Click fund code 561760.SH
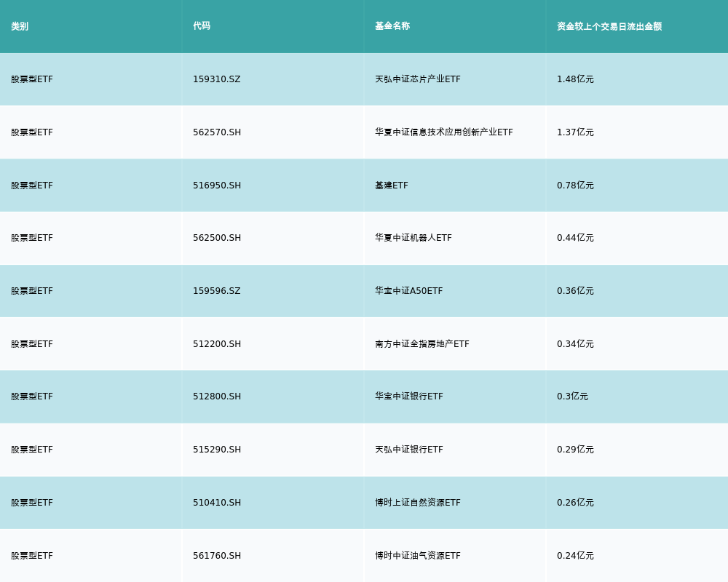Screen dimensions: 728x582 click(x=216, y=556)
